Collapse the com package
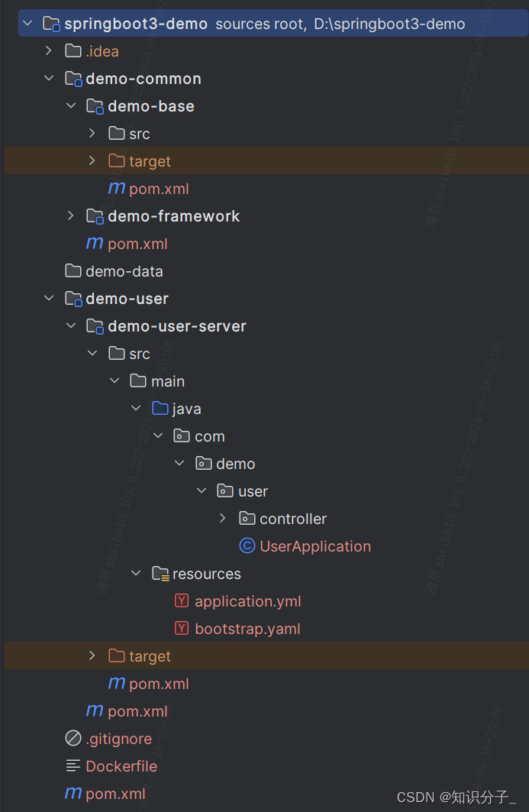 pos(158,435)
